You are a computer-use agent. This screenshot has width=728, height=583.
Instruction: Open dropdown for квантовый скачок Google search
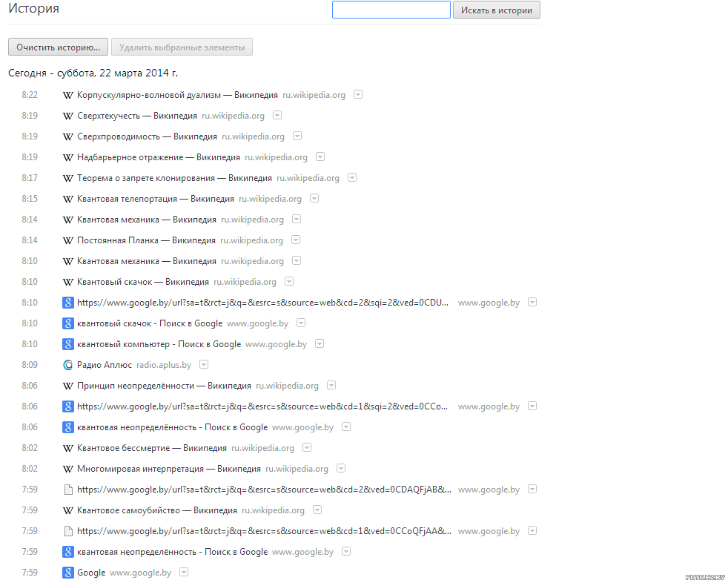pos(301,323)
